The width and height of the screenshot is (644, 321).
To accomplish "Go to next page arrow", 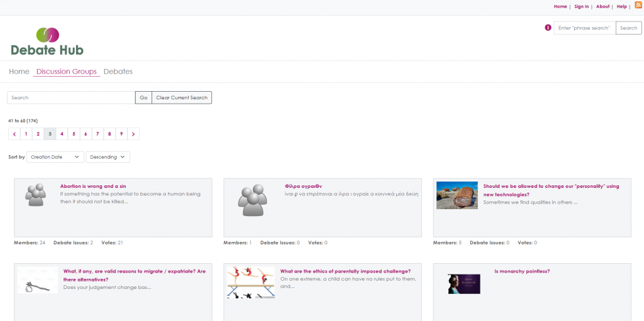I will point(133,134).
